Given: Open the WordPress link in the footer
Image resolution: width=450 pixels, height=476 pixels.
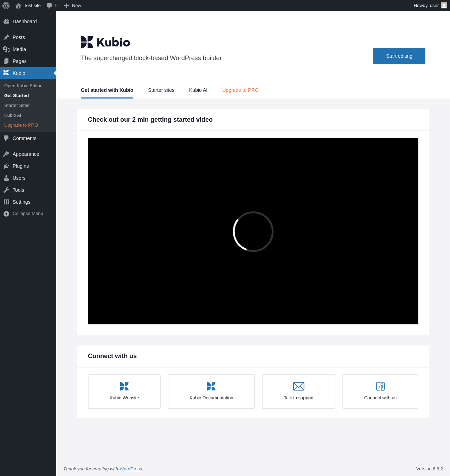Looking at the screenshot, I should click(131, 469).
